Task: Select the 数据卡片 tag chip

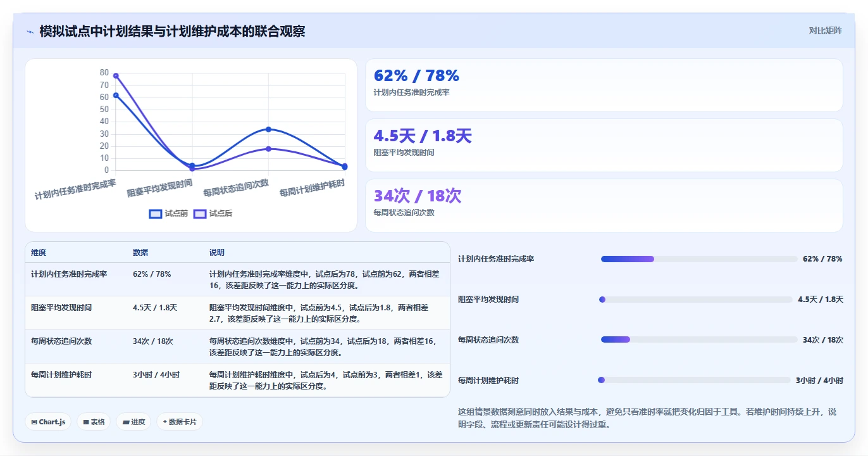Action: coord(180,422)
